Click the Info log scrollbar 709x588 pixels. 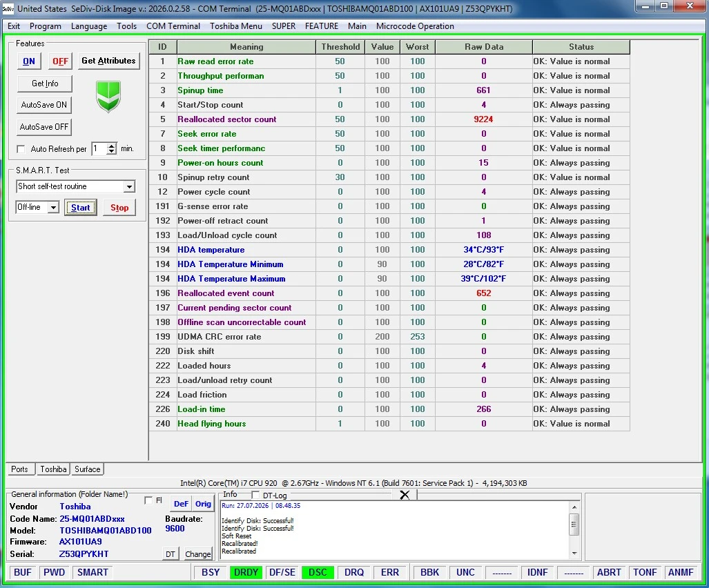[574, 530]
